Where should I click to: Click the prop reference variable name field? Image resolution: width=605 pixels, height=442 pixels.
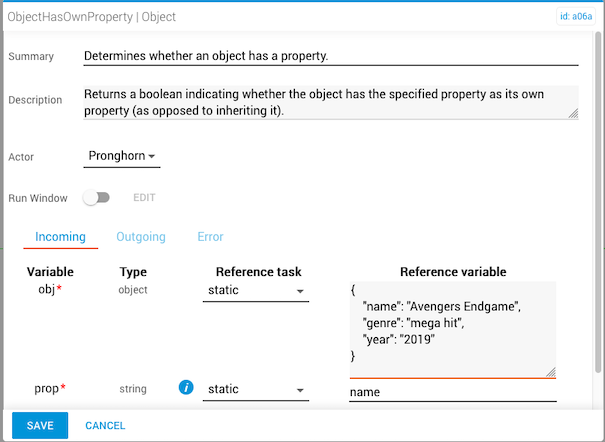click(x=452, y=393)
